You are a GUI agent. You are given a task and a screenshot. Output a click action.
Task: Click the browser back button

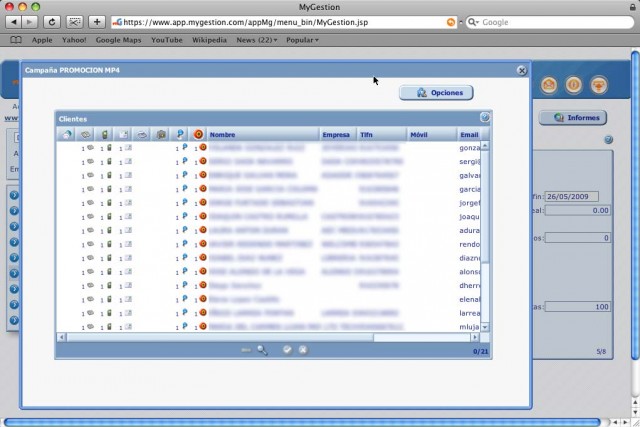click(13, 22)
